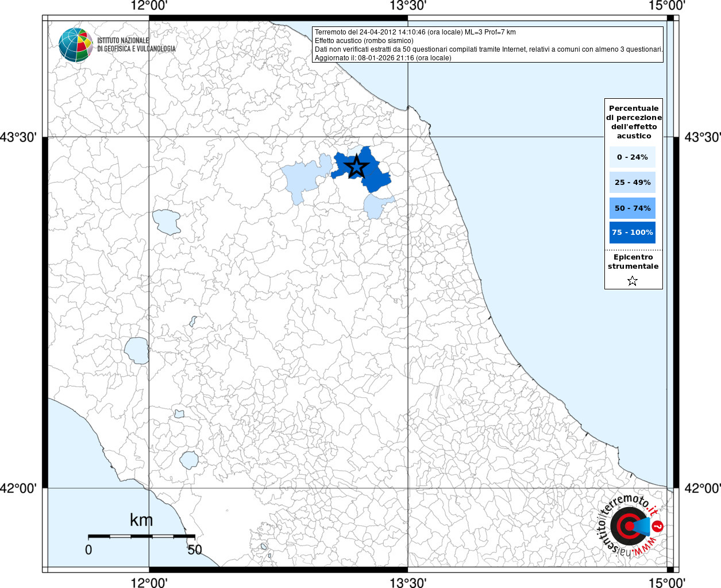Select the 0 - 24% legend swatch
Viewport: 721px width, 588px height.
[633, 157]
